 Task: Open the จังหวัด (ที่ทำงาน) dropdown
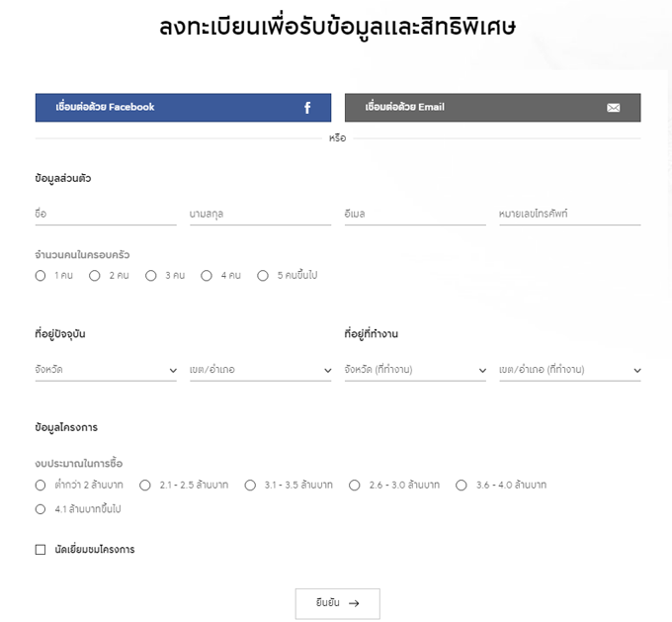pos(415,370)
